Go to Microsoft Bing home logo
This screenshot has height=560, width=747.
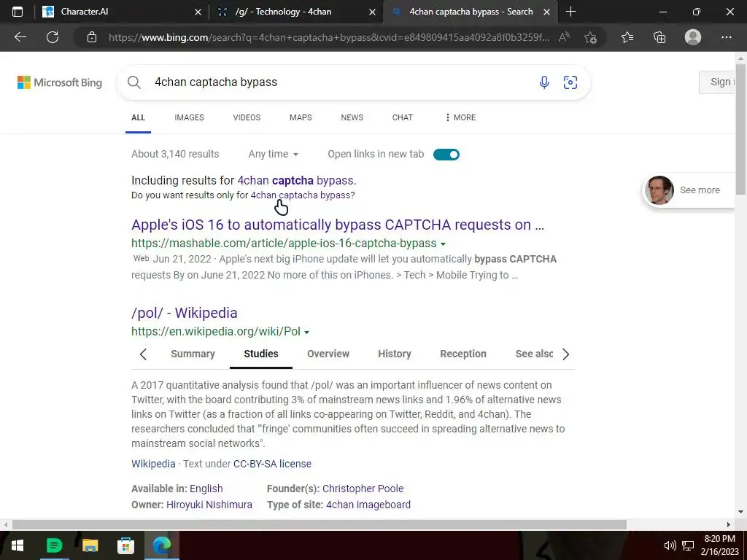(x=60, y=82)
